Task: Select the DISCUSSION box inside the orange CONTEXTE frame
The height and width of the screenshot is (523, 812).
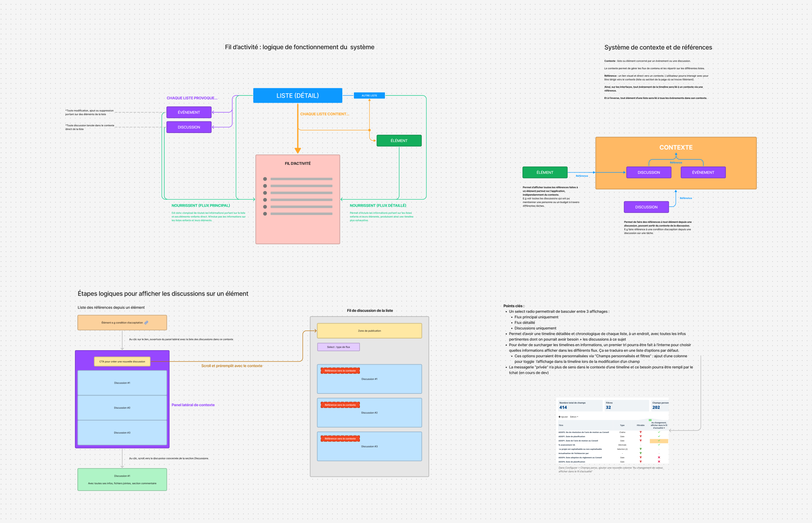Action: pyautogui.click(x=649, y=172)
